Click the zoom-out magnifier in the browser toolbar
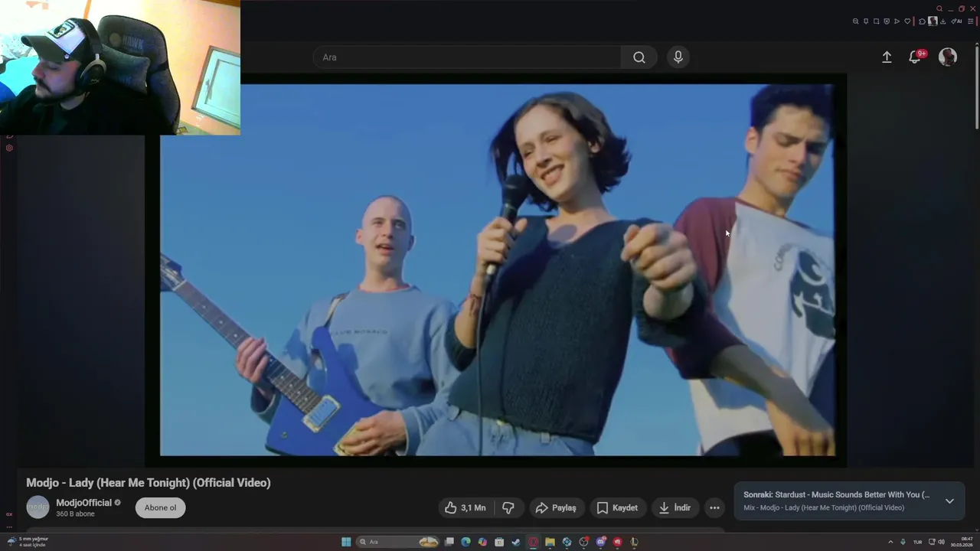 coord(855,21)
